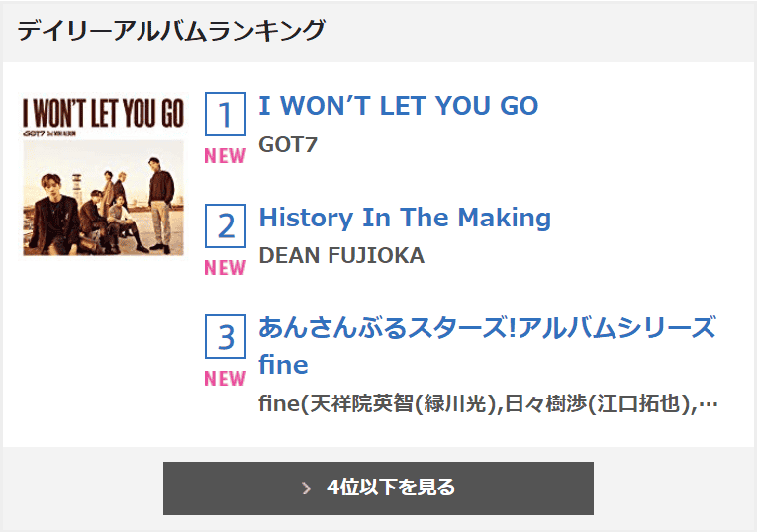Click the NEW badge under rank 1
The image size is (757, 532).
pyautogui.click(x=226, y=156)
